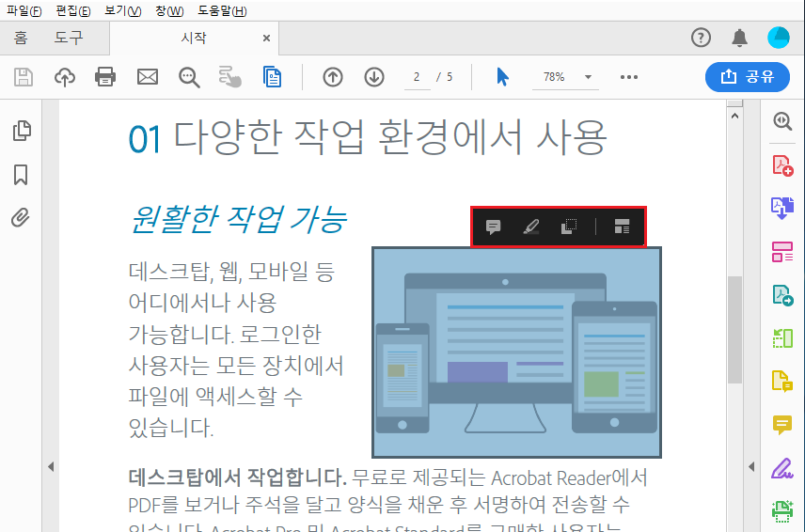Select highlighter in floating toolbar
Image resolution: width=805 pixels, height=532 pixels.
coord(531,227)
